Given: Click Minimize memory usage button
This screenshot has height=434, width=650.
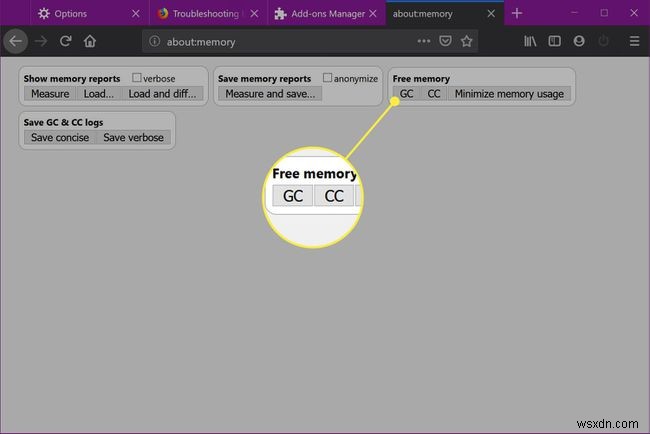Looking at the screenshot, I should click(x=509, y=94).
